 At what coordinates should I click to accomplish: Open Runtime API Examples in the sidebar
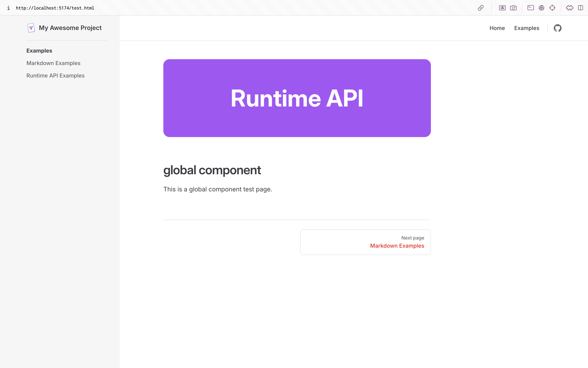click(x=55, y=76)
